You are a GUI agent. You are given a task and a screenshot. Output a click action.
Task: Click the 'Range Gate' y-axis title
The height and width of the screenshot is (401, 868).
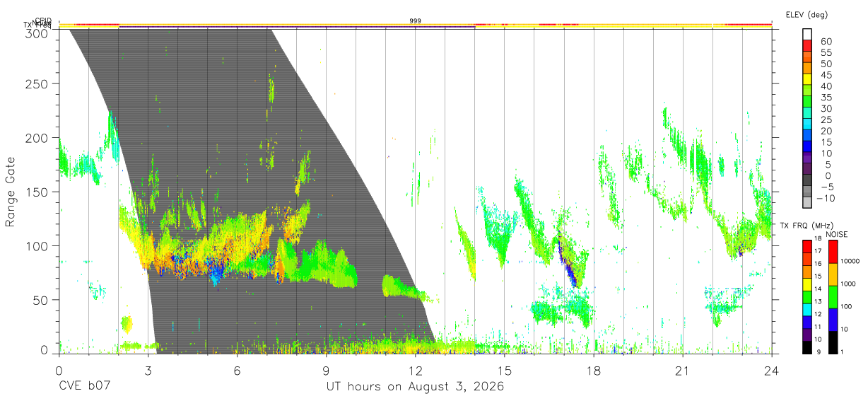11,193
